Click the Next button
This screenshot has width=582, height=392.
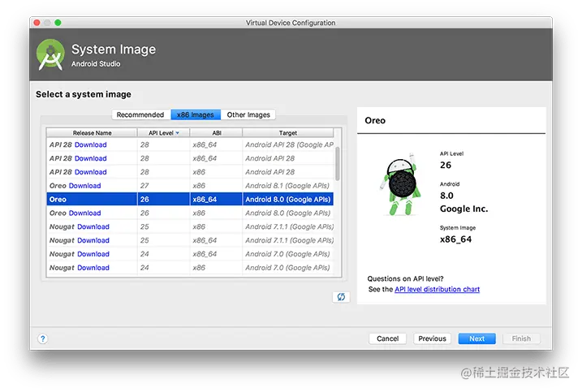click(476, 338)
